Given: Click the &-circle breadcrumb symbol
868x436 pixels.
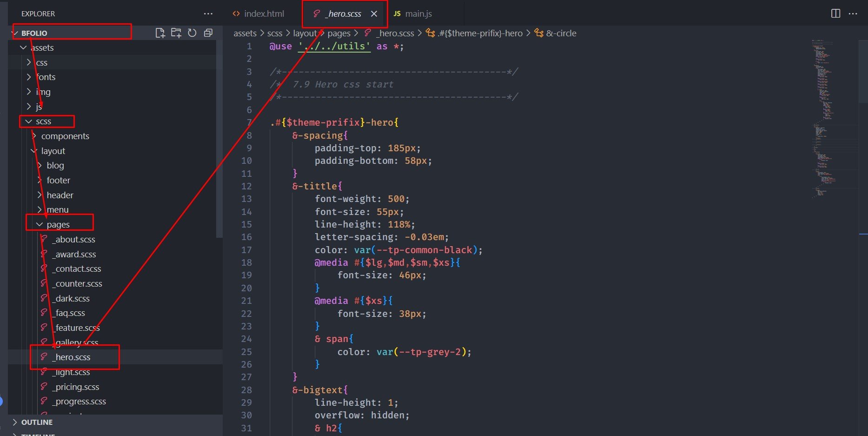Looking at the screenshot, I should [561, 33].
